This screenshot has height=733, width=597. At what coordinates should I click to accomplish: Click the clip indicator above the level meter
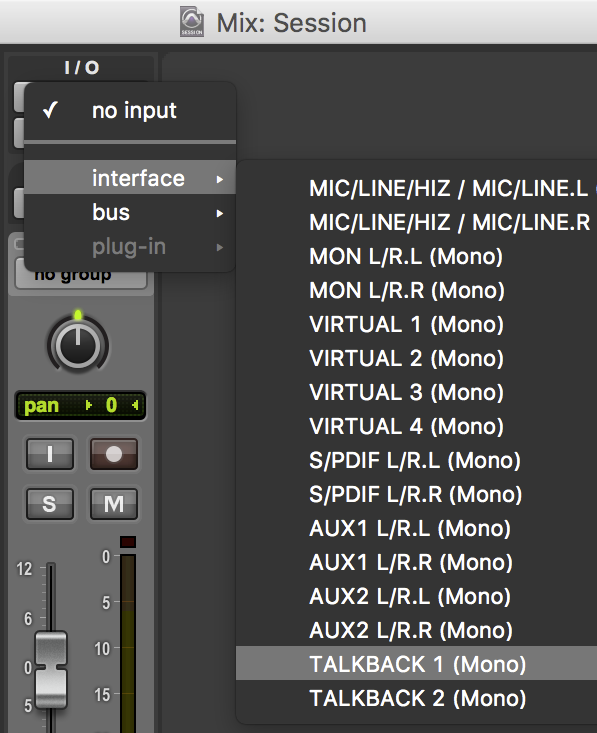128,542
